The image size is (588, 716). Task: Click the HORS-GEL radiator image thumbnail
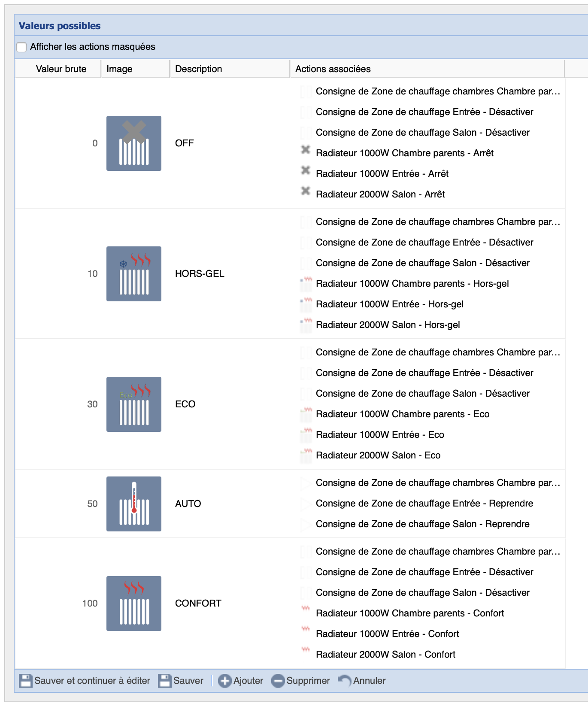[134, 274]
